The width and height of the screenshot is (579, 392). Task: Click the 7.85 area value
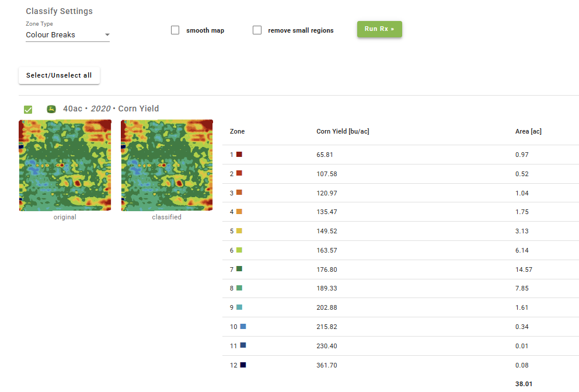pyautogui.click(x=522, y=288)
